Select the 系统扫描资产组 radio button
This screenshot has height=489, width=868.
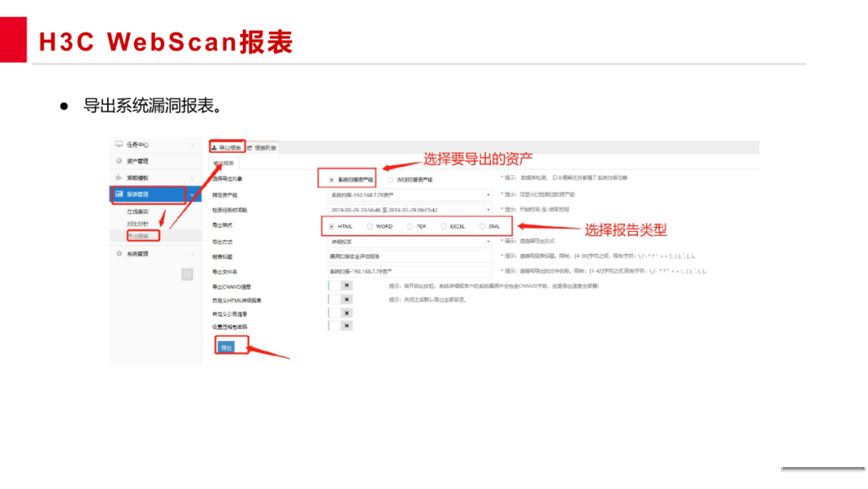[332, 179]
